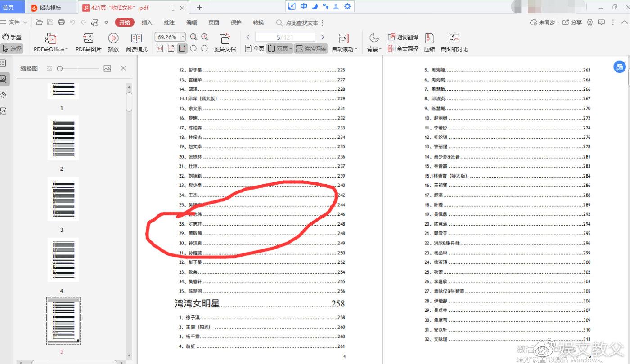The image size is (630, 364).
Task: Toggle double page (双页) layout
Action: point(277,49)
